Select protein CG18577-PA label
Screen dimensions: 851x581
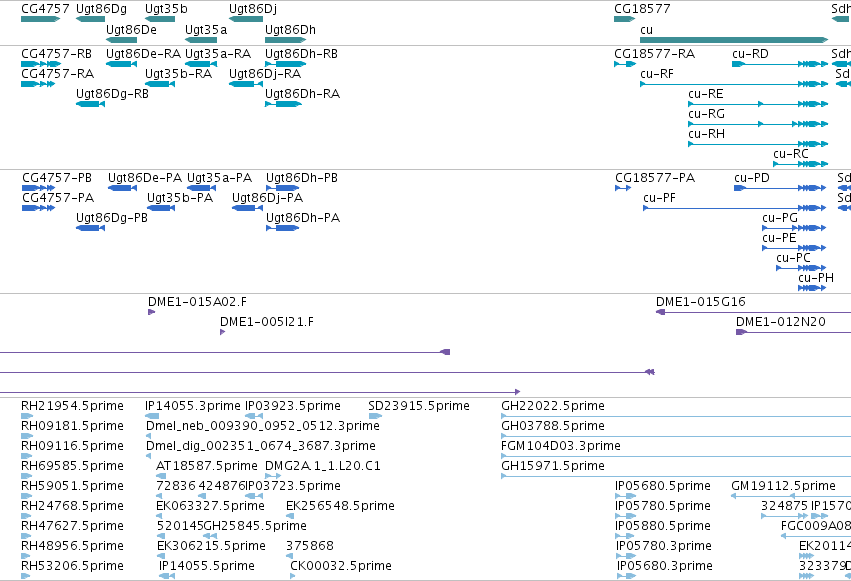tap(655, 178)
